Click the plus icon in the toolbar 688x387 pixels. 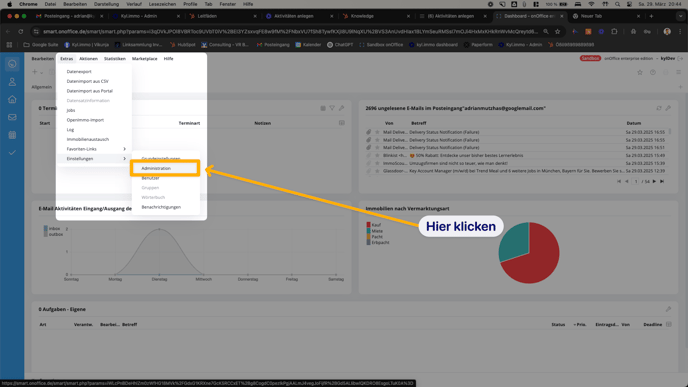[35, 72]
